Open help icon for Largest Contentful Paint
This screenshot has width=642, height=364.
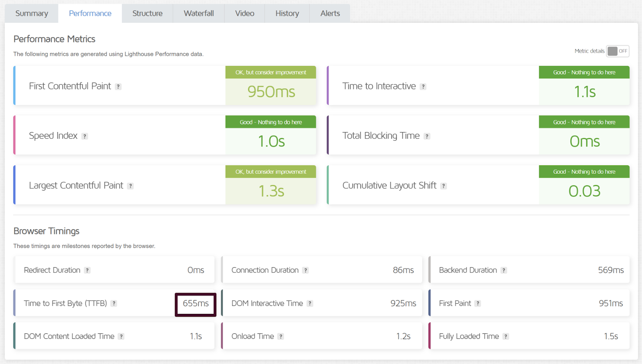pos(130,186)
